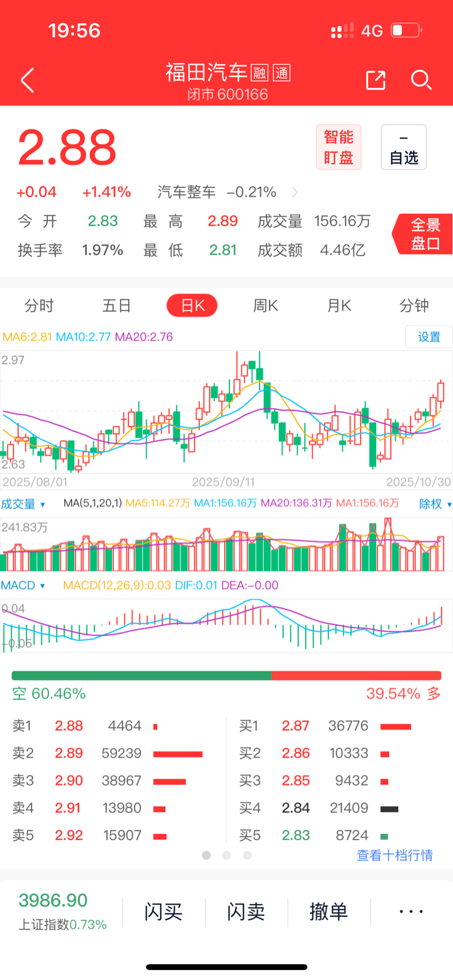
Task: Tap the back arrow icon
Action: point(27,81)
